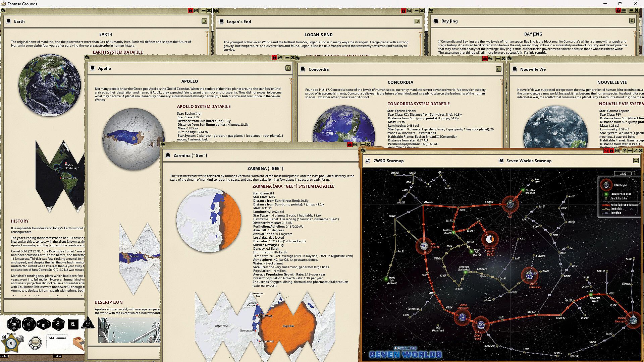This screenshot has width=644, height=362.
Task: Click the star-shaped Modifier badge
Action: (11, 343)
